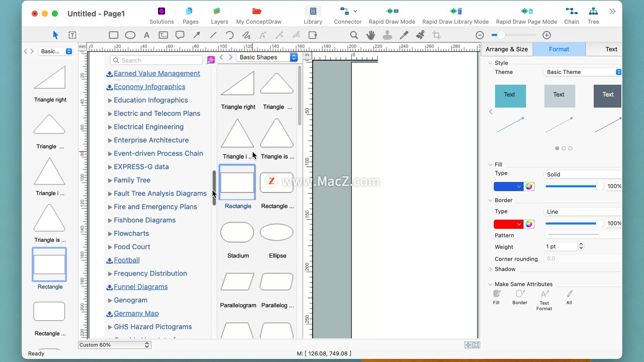Click the library Search field
This screenshot has height=362, width=644.
coord(156,60)
